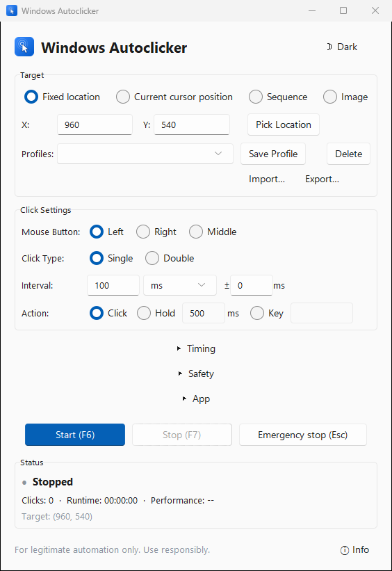Click Emergency stop (Esc)
This screenshot has height=571, width=392.
click(x=303, y=435)
